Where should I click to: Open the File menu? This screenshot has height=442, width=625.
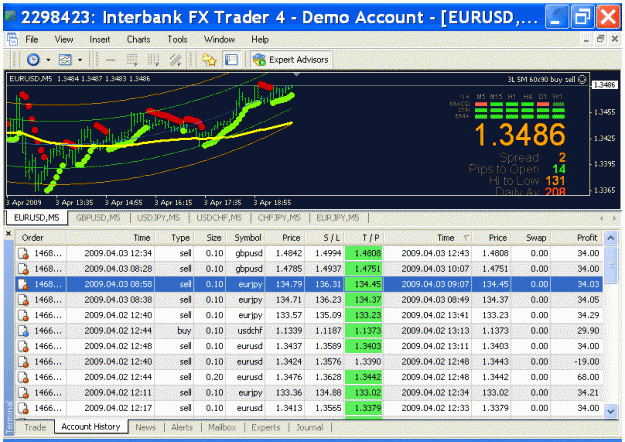(x=32, y=39)
